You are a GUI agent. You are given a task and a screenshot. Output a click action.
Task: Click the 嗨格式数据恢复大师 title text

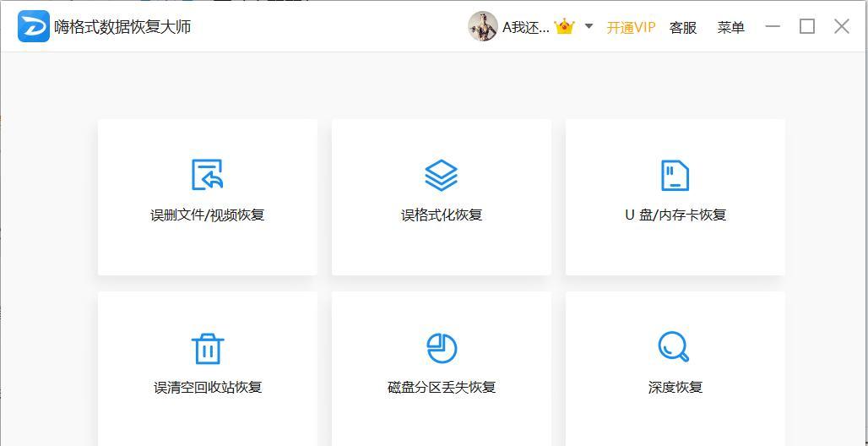click(122, 27)
